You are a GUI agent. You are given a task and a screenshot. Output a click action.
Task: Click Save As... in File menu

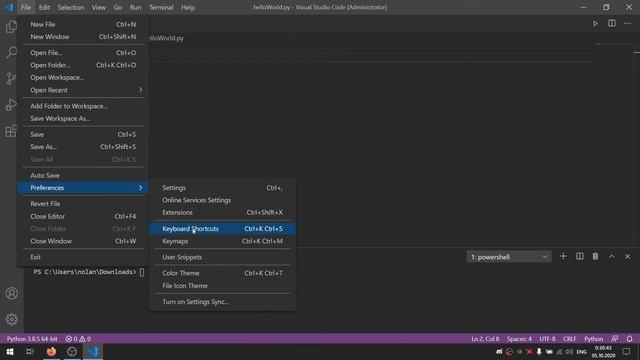[x=83, y=147]
